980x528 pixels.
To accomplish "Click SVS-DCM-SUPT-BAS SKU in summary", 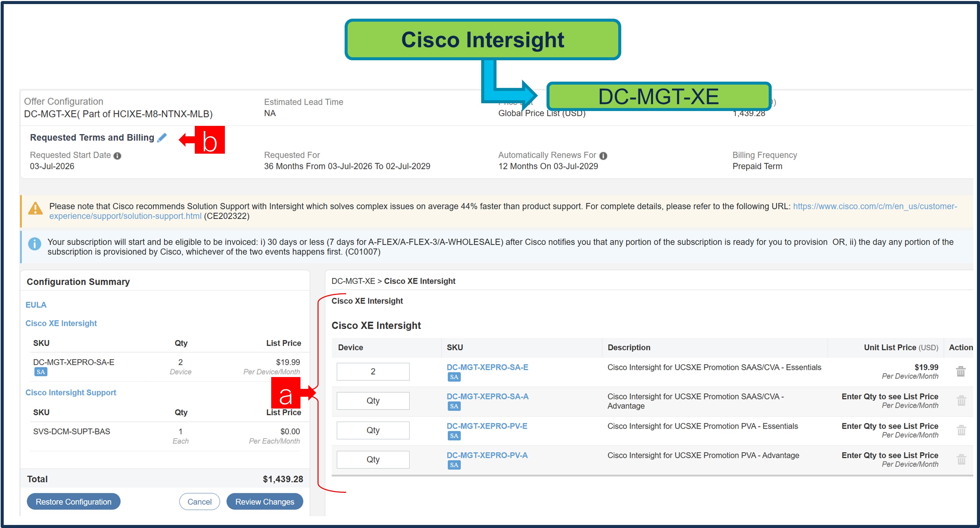I will pyautogui.click(x=72, y=431).
